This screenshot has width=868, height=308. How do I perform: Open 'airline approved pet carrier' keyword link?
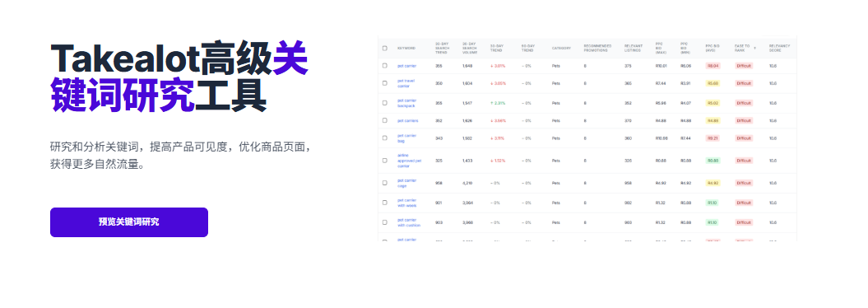pos(410,161)
